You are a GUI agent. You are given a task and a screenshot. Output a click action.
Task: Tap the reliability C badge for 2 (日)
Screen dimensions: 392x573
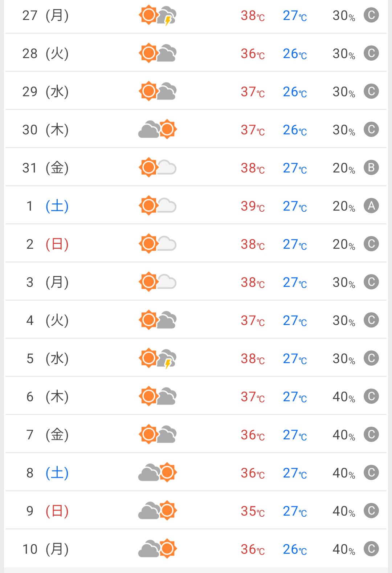[371, 244]
